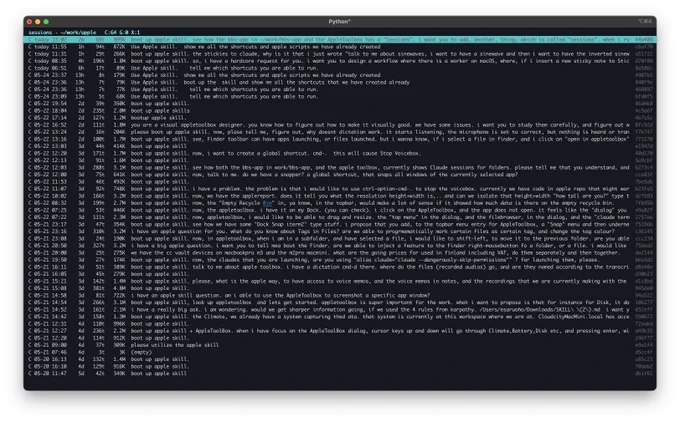Open the 05-22 12:13 session row
This screenshot has height=422, width=680.
(x=340, y=160)
